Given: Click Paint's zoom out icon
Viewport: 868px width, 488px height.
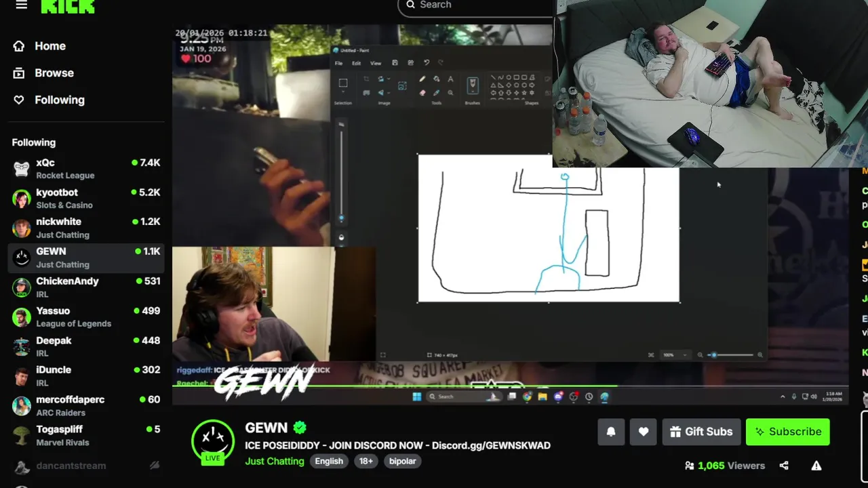Looking at the screenshot, I should pyautogui.click(x=700, y=355).
